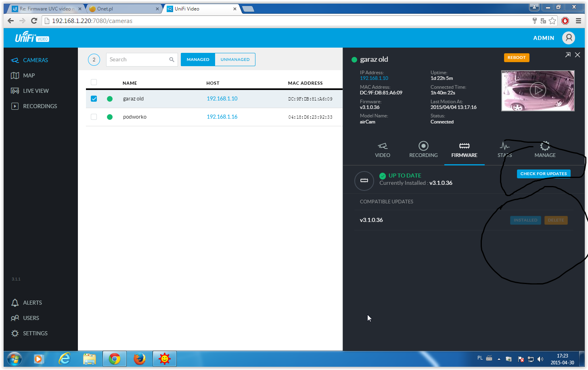
Task: Select the garaz old camera row name
Action: coord(133,99)
